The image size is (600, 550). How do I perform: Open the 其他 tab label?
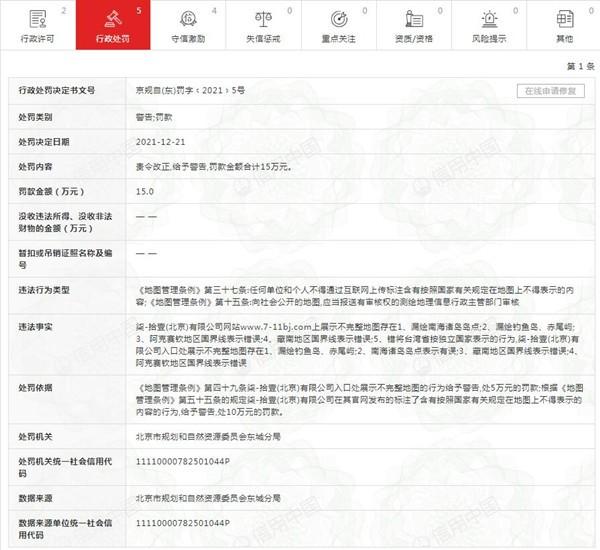pyautogui.click(x=564, y=39)
